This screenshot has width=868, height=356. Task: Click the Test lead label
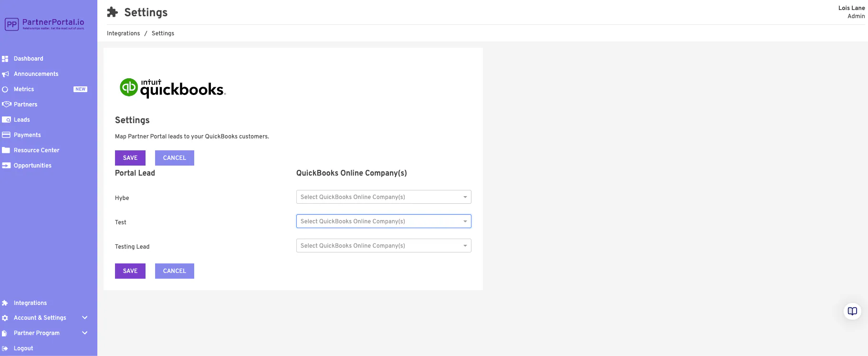pyautogui.click(x=121, y=222)
